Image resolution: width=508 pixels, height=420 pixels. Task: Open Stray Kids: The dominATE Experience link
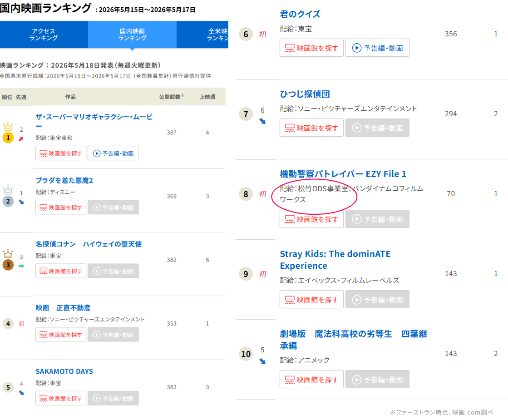(x=335, y=260)
